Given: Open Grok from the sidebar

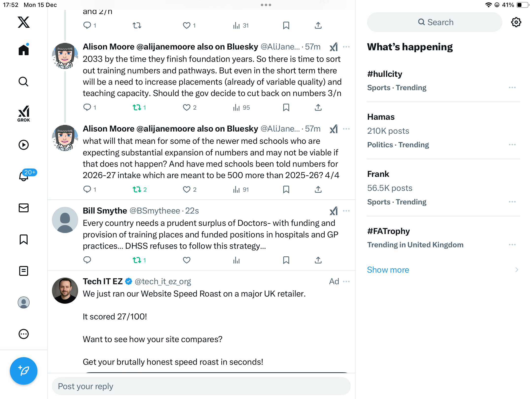Looking at the screenshot, I should 24,114.
